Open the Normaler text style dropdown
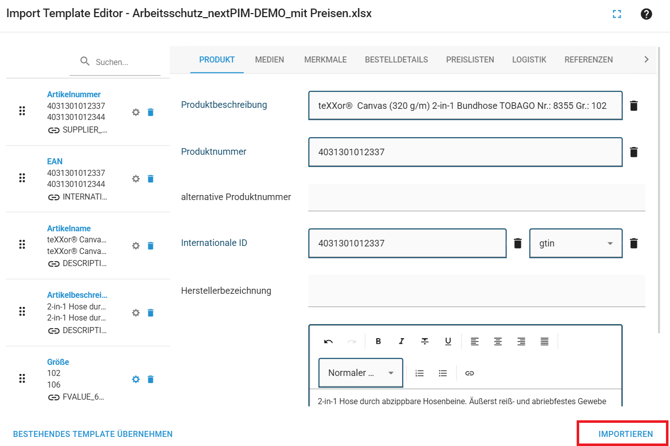This screenshot has width=670, height=446. pyautogui.click(x=360, y=373)
